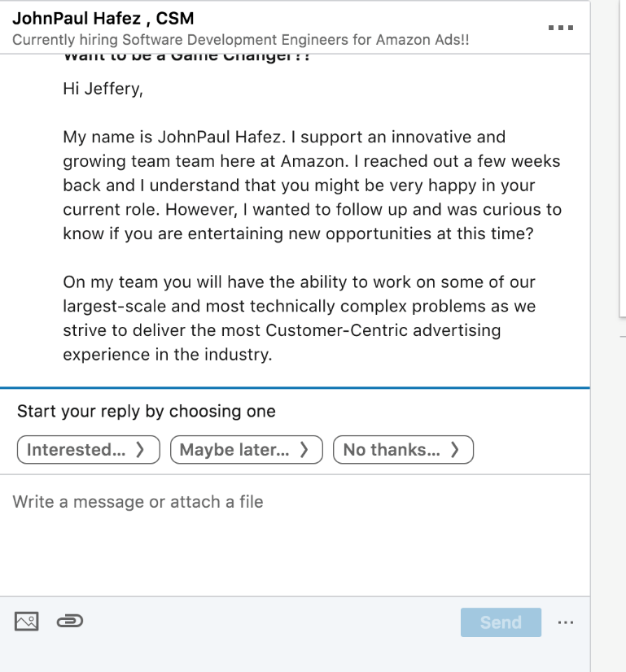Click the 'Start your reply by choosing one' label
The height and width of the screenshot is (672, 626).
point(147,412)
